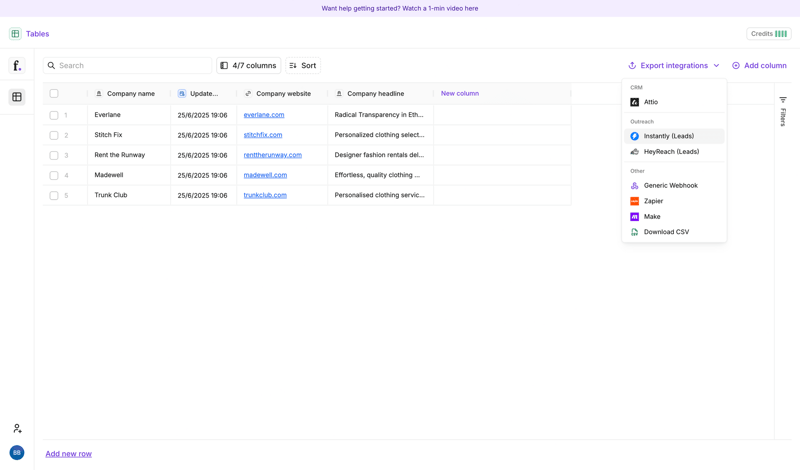The height and width of the screenshot is (470, 800).
Task: Click the Company name column type icon
Action: coord(99,93)
